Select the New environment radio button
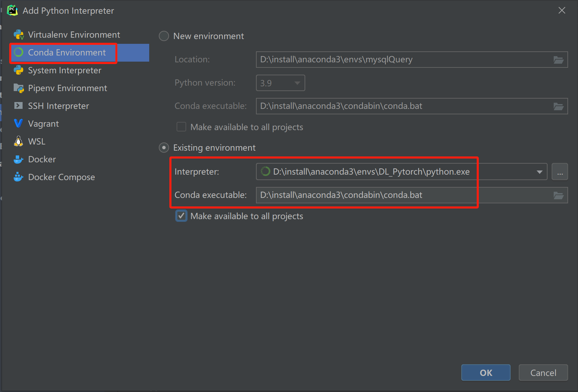The width and height of the screenshot is (578, 392). coord(164,36)
